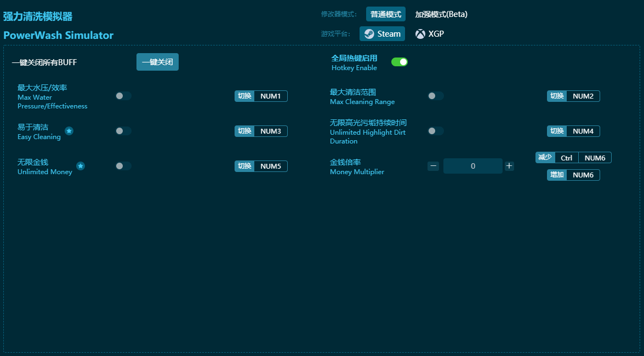Increase Money Multiplier with plus button
This screenshot has width=644, height=356.
[509, 166]
